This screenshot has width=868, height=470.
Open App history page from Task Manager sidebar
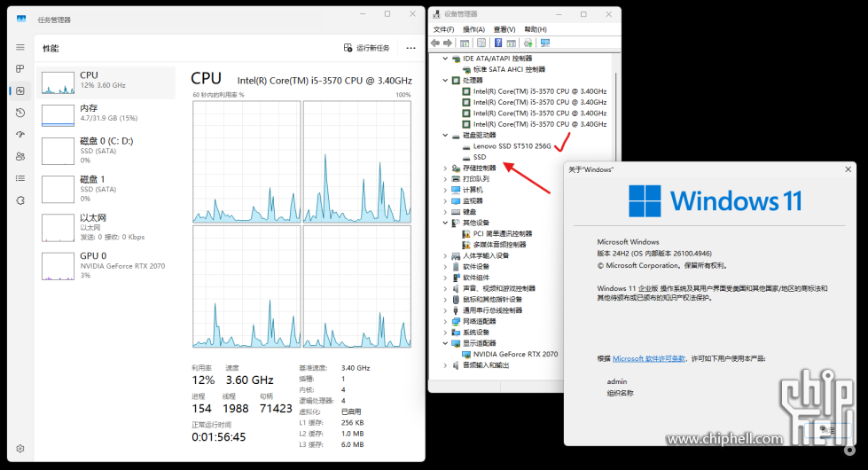[x=20, y=113]
